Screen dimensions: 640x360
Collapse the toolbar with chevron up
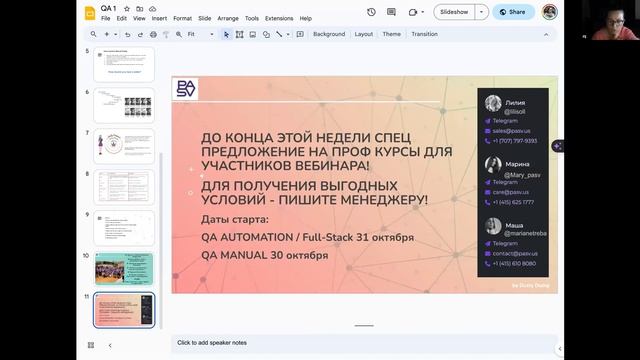point(546,35)
